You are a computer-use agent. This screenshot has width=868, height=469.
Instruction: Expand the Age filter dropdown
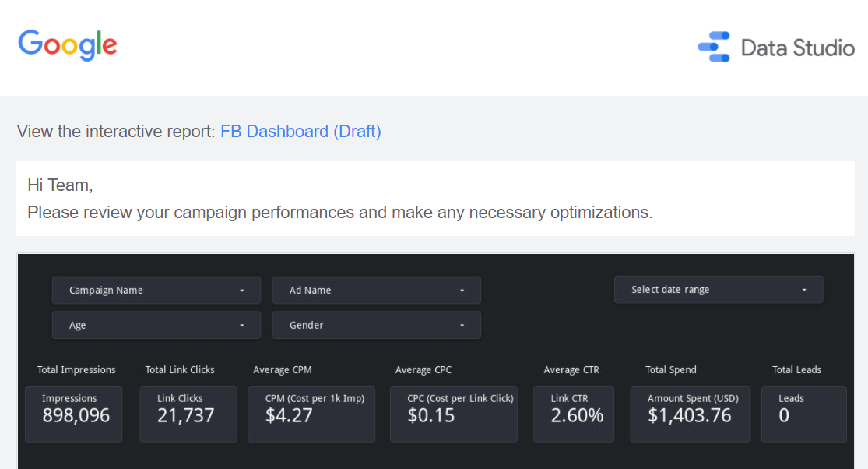pos(156,325)
